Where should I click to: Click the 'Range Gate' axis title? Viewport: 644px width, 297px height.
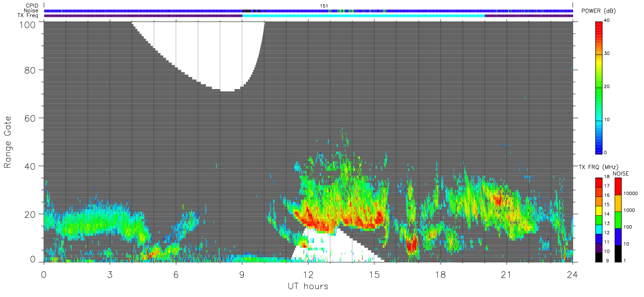pyautogui.click(x=8, y=142)
